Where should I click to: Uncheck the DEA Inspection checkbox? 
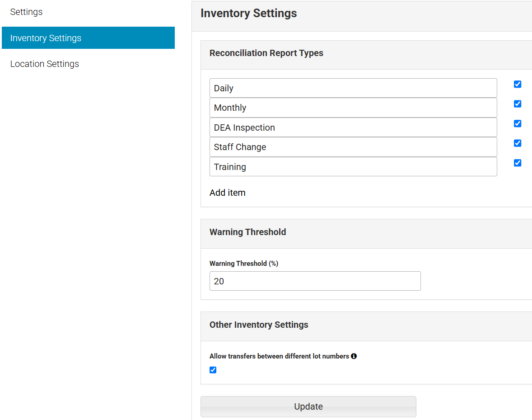517,123
